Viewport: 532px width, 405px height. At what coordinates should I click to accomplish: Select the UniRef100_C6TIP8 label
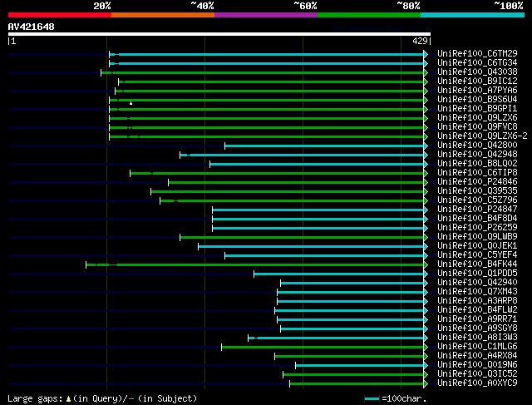[477, 173]
